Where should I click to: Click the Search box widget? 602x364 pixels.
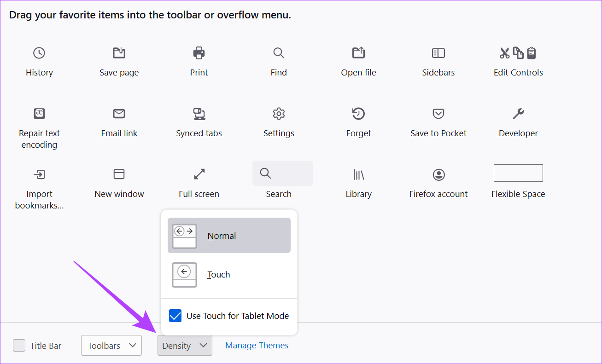coord(282,173)
